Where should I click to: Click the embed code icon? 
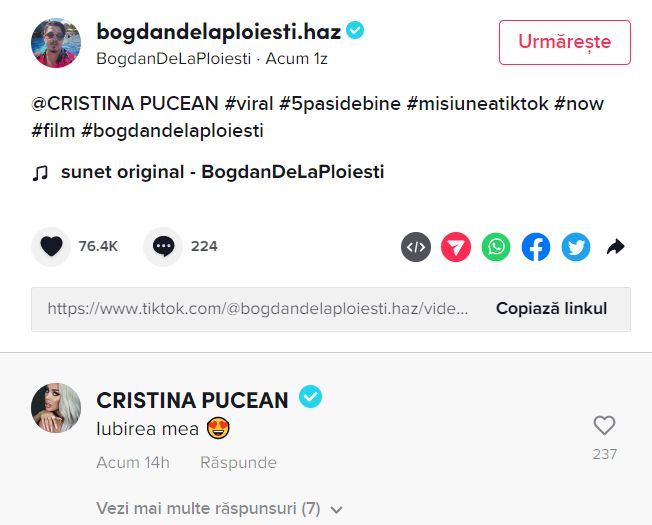(416, 247)
